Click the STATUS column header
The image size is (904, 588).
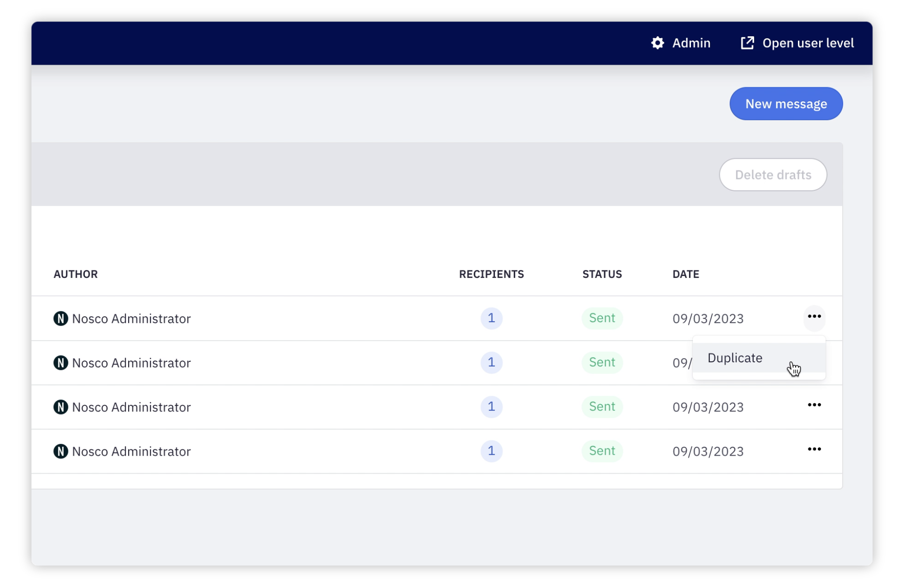point(602,274)
